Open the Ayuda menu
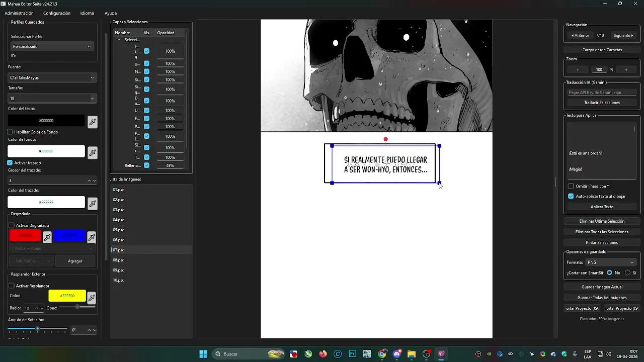This screenshot has height=362, width=644. (111, 13)
